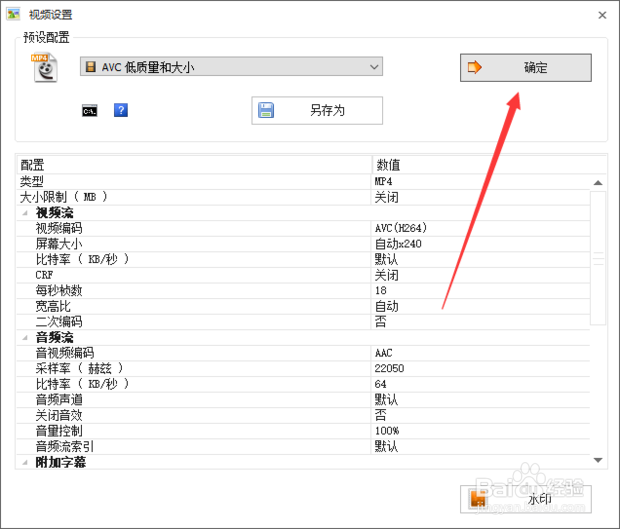Image resolution: width=620 pixels, height=529 pixels.
Task: Select the 音视频编码 row
Action: (x=303, y=353)
